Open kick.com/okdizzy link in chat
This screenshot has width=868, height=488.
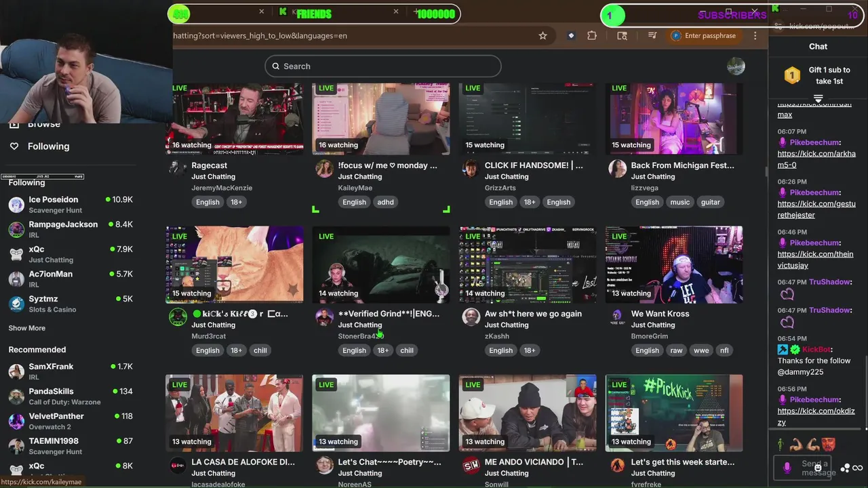tap(816, 416)
